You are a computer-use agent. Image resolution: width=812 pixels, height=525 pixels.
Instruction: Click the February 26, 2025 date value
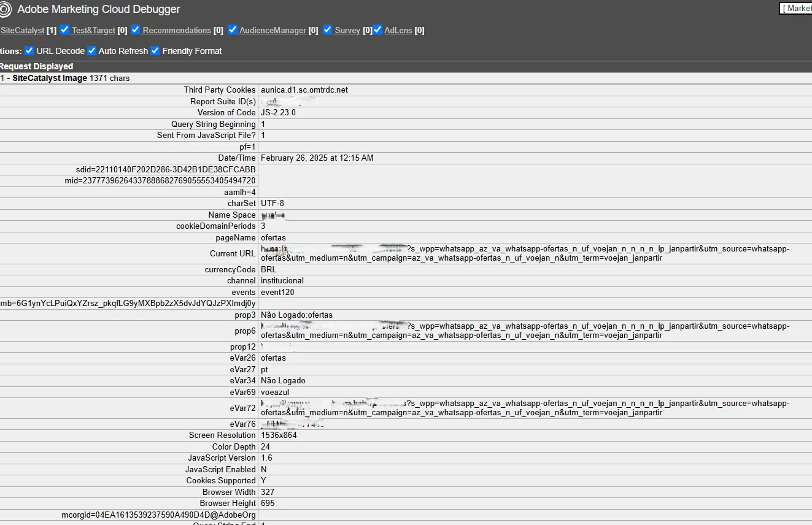317,158
